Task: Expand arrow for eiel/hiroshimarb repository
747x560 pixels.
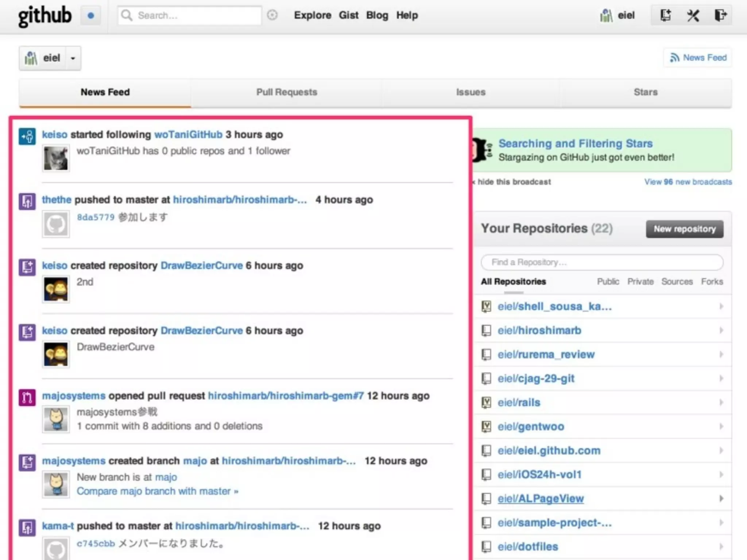Action: [721, 330]
